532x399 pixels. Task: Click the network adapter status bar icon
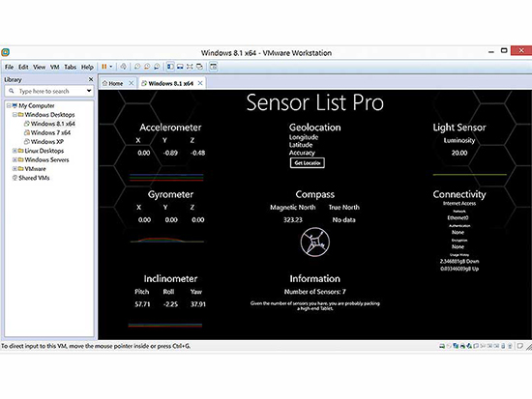456,346
